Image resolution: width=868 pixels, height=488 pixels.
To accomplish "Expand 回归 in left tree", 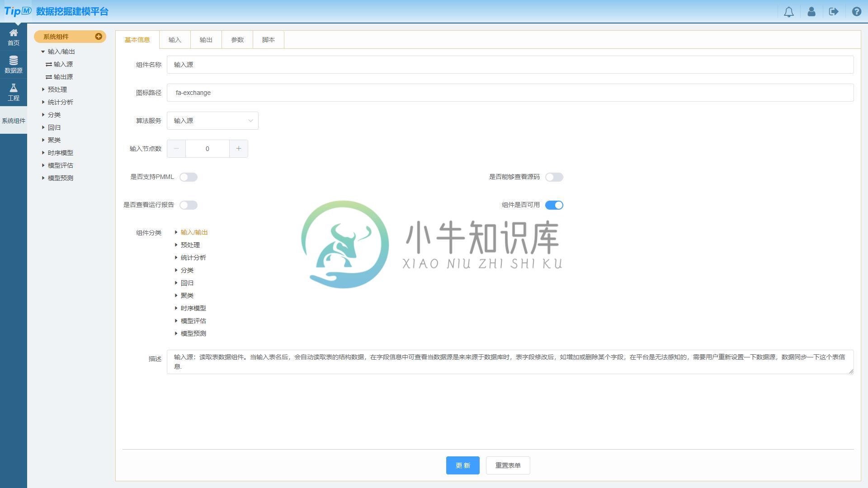I will (x=43, y=127).
